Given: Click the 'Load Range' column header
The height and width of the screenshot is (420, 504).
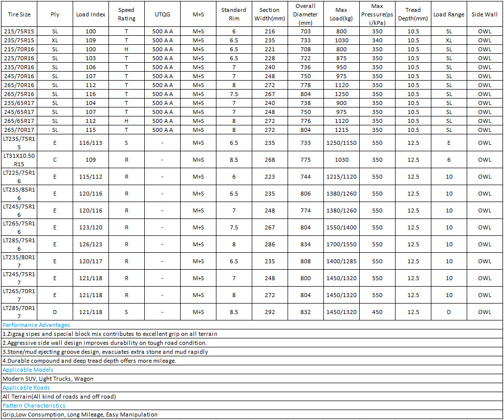Looking at the screenshot, I should coord(449,14).
